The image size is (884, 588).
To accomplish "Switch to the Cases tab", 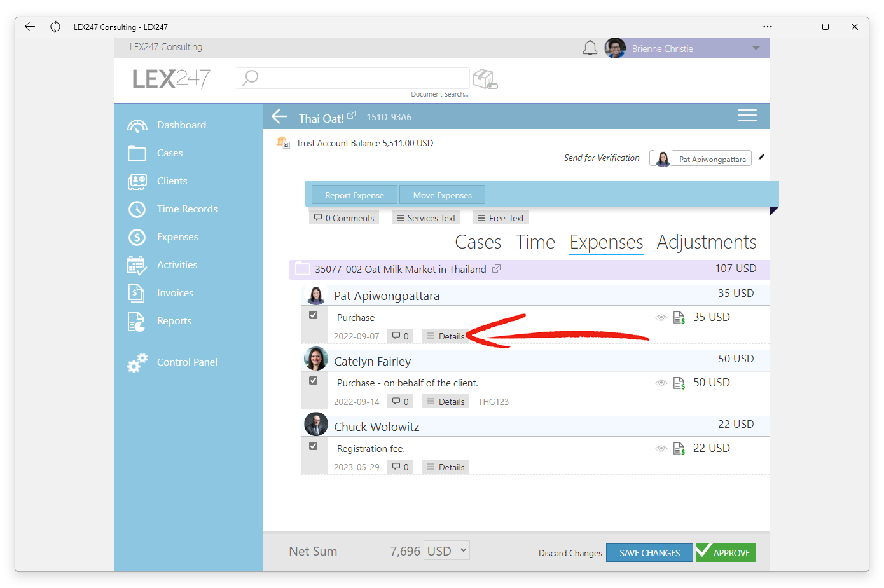I will point(478,242).
